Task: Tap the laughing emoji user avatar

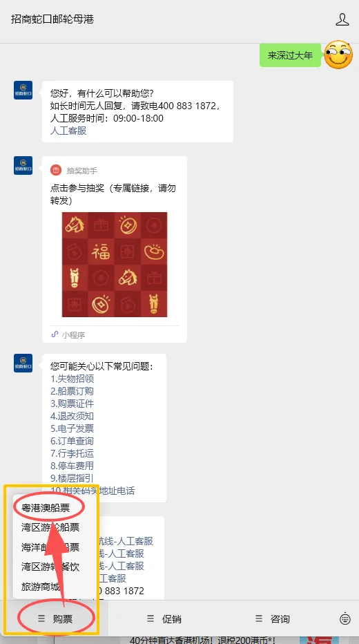Action: 338,55
